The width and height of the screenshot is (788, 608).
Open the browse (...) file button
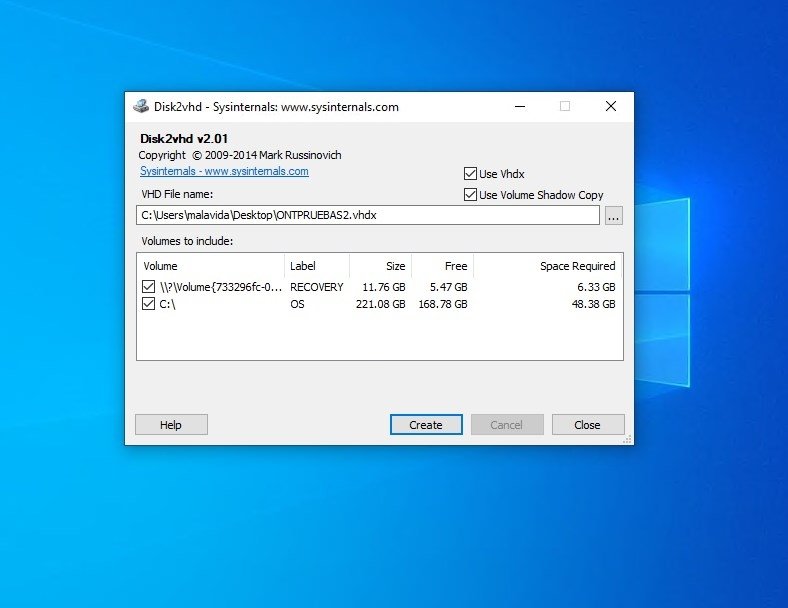click(x=614, y=216)
